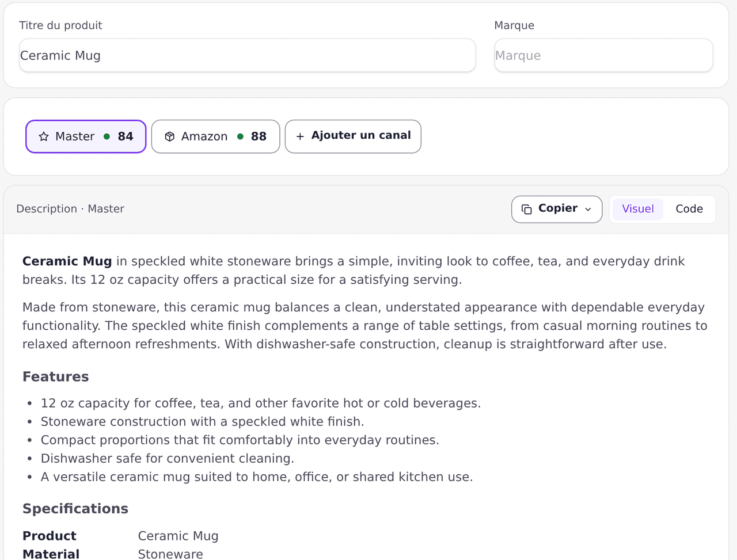Click the Copier button label
Viewport: 737px width, 560px height.
click(x=557, y=208)
